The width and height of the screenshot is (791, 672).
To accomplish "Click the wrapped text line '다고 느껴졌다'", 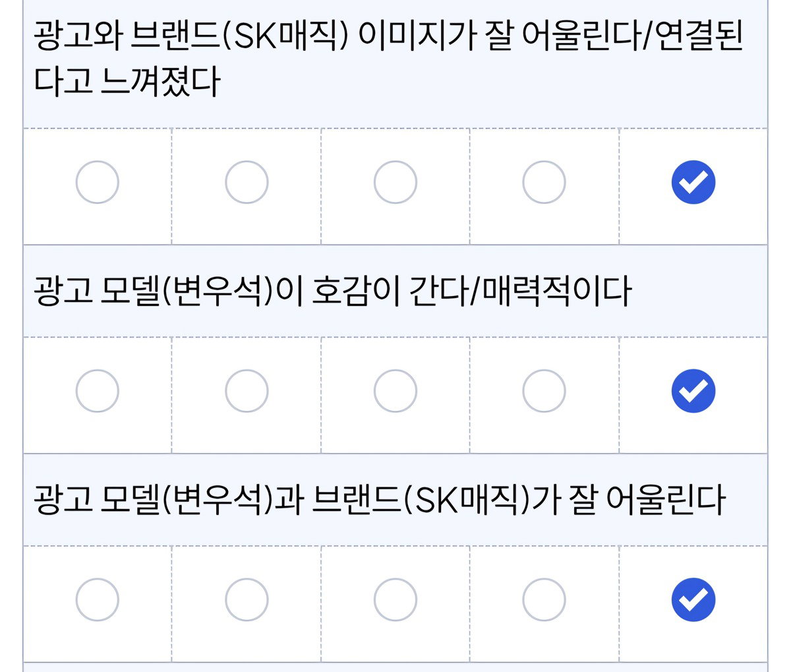I will [x=127, y=82].
